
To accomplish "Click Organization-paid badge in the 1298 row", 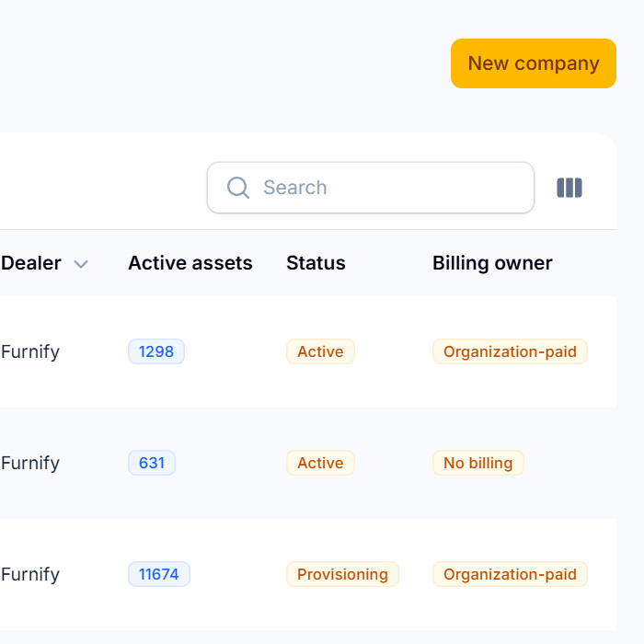I will pyautogui.click(x=510, y=351).
